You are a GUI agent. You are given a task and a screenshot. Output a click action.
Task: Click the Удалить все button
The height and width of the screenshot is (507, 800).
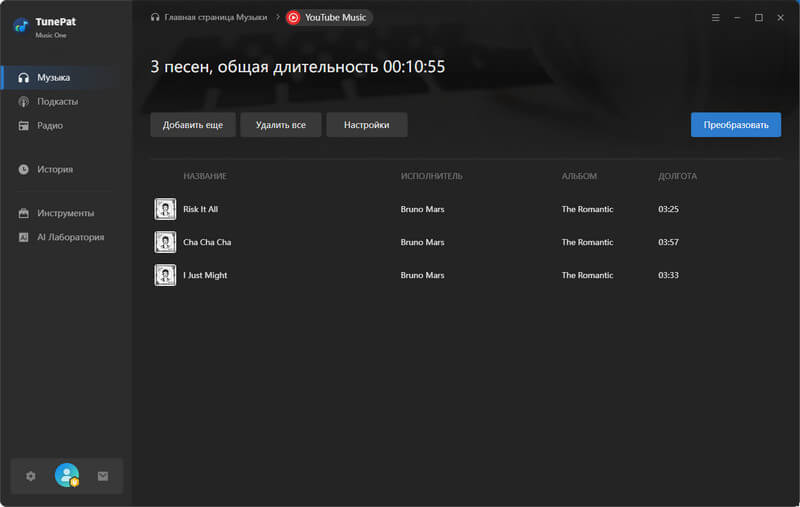click(281, 125)
